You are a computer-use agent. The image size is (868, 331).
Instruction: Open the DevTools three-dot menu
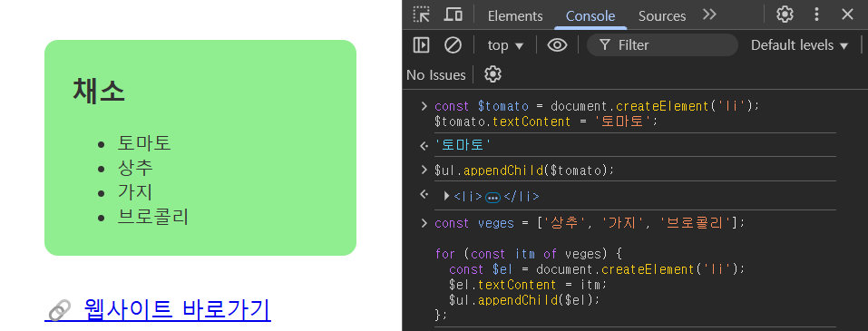click(x=816, y=15)
